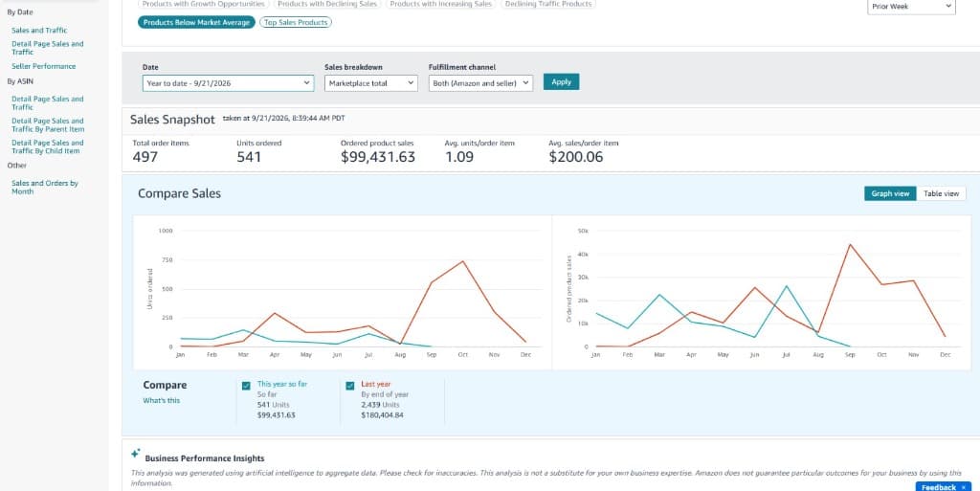980x491 pixels.
Task: Click the Compare Sales heading
Action: click(x=179, y=193)
